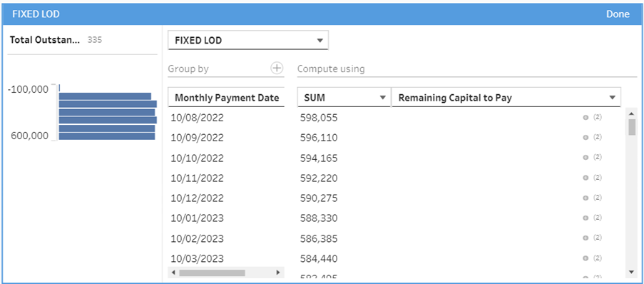The height and width of the screenshot is (284, 644).
Task: Open the FIXED LOD calculation type dropdown
Action: click(x=248, y=40)
